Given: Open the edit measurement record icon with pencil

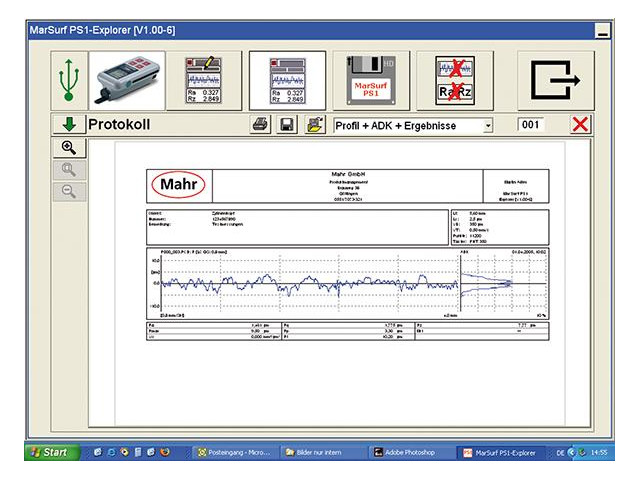Looking at the screenshot, I should [x=204, y=80].
